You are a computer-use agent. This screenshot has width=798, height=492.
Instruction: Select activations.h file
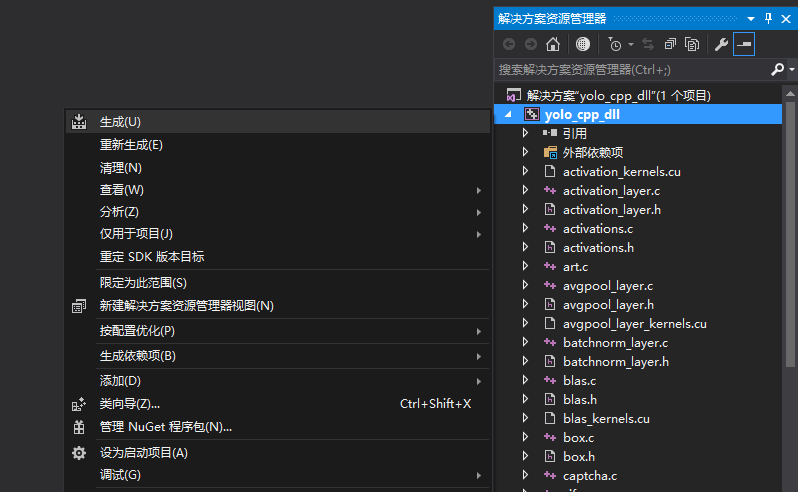pyautogui.click(x=598, y=248)
